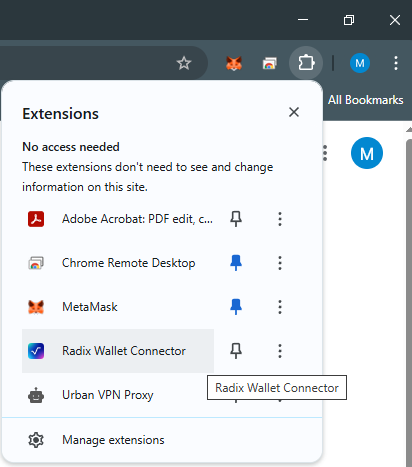This screenshot has height=467, width=412.
Task: Open Chrome Remote Desktop toolbar icon
Action: click(269, 63)
